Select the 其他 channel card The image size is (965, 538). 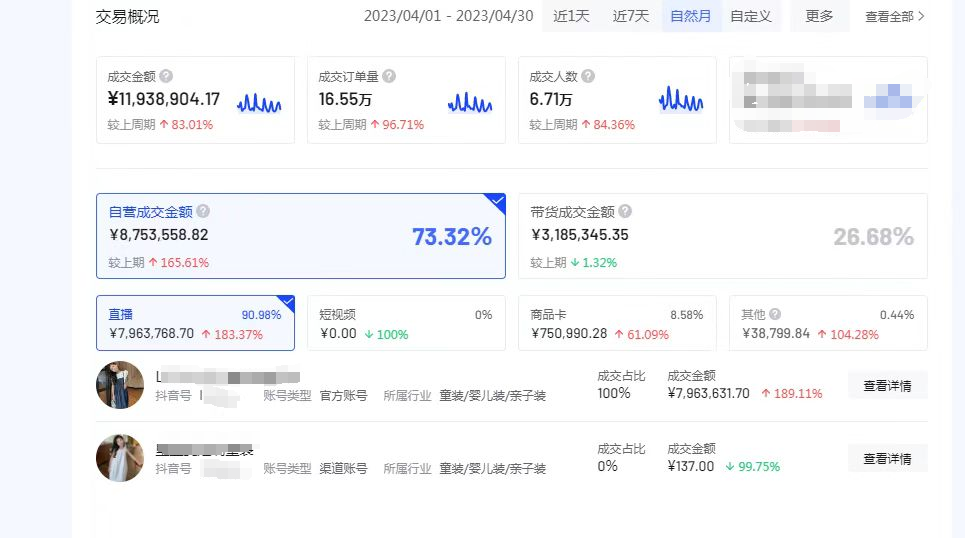[828, 323]
